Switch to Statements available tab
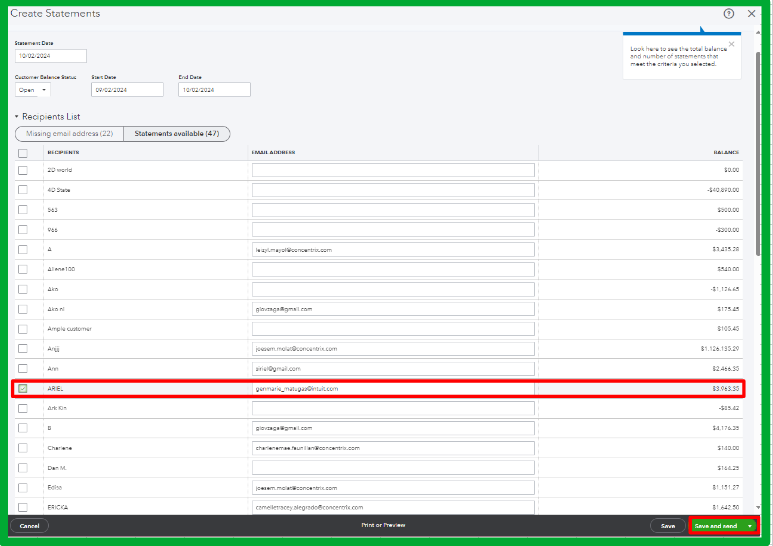The height and width of the screenshot is (546, 773). click(x=176, y=134)
